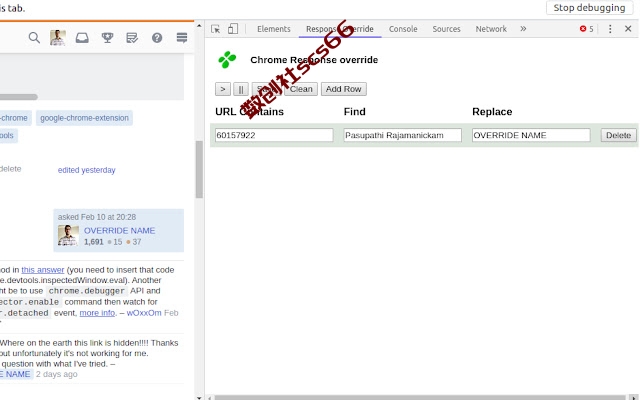Open OVERRIDE NAME user profile link
The width and height of the screenshot is (640, 400).
(x=120, y=231)
